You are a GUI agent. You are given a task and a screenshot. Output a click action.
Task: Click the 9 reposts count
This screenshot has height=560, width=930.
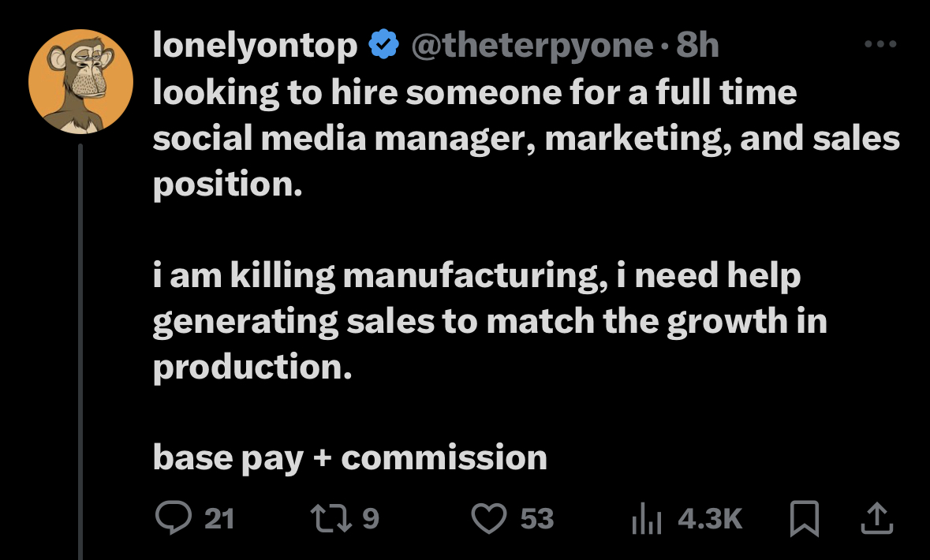[x=371, y=519]
